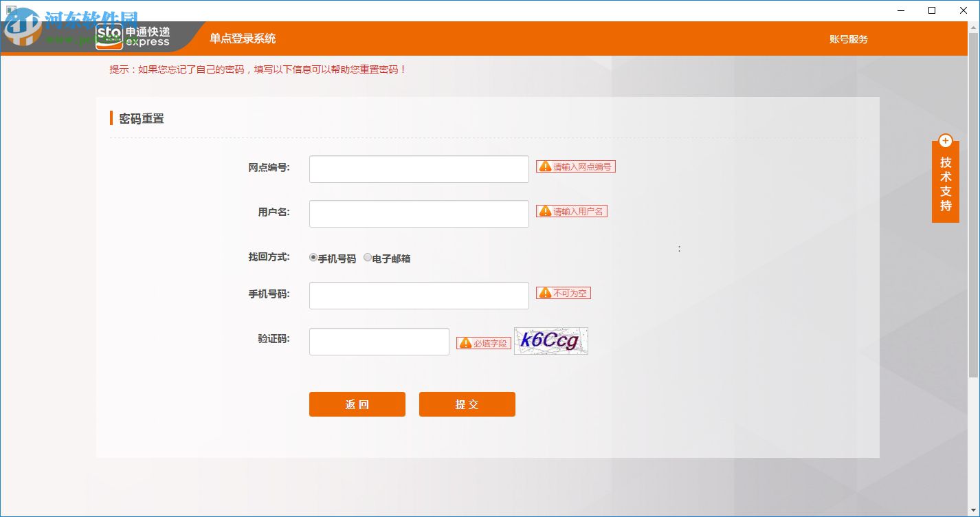Open the 技术支持 side panel
Screen dimensions: 980x517
[946, 181]
